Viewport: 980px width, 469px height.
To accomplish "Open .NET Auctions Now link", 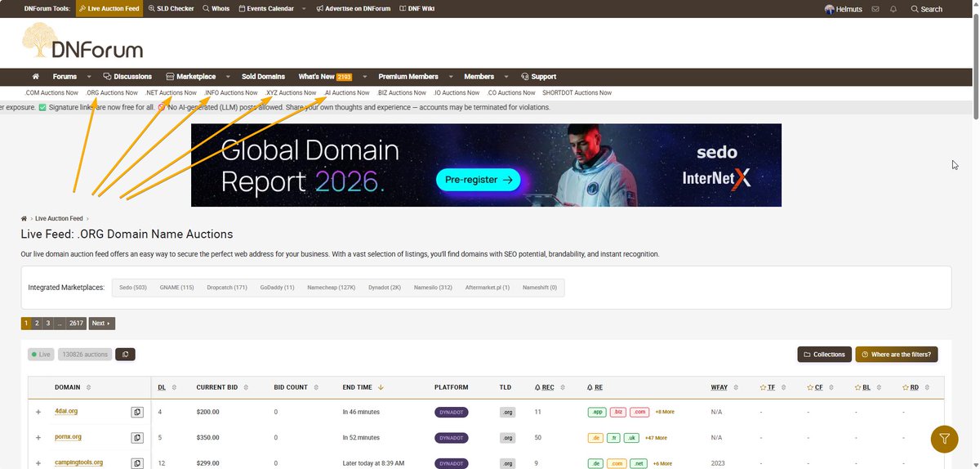I will [x=171, y=92].
